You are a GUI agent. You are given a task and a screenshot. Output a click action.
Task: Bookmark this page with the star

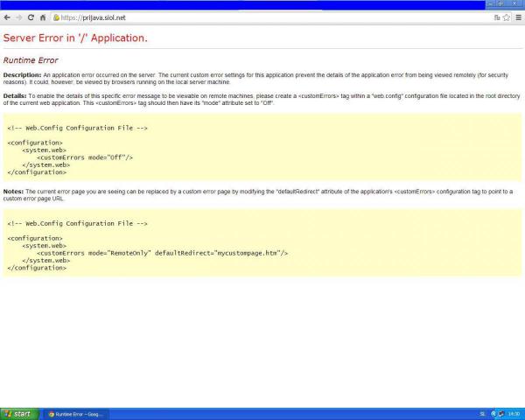pyautogui.click(x=507, y=17)
